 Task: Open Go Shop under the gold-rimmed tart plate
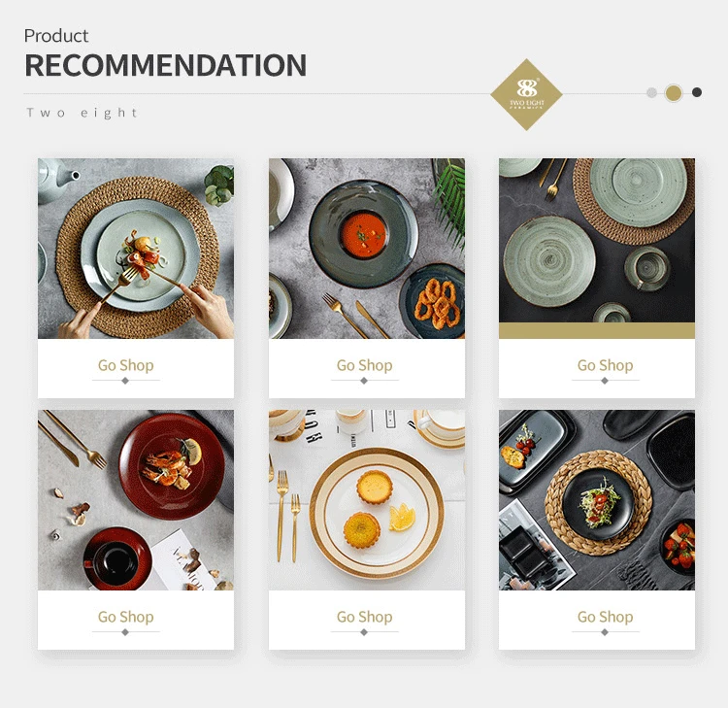point(364,617)
